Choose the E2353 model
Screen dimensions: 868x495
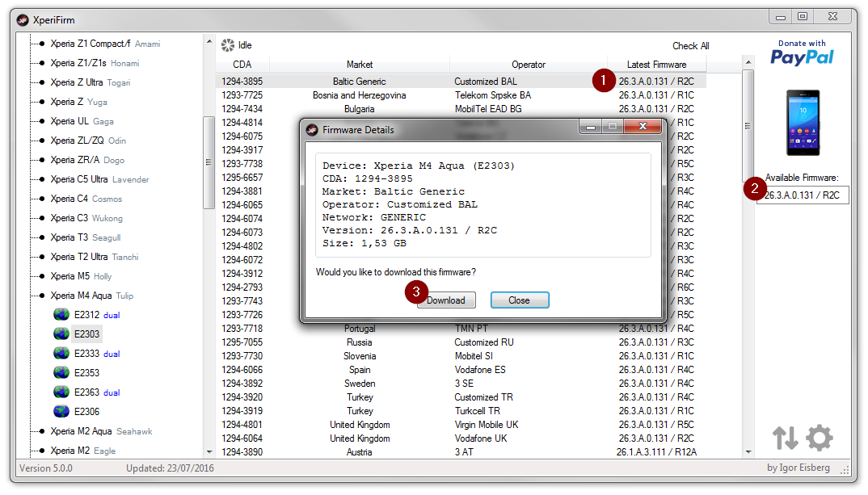click(x=87, y=373)
